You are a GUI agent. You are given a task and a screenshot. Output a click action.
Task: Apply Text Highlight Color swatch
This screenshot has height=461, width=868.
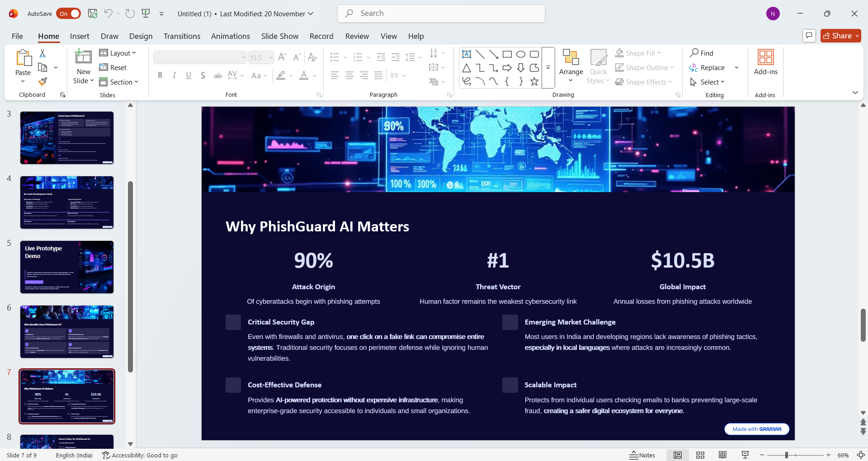281,75
